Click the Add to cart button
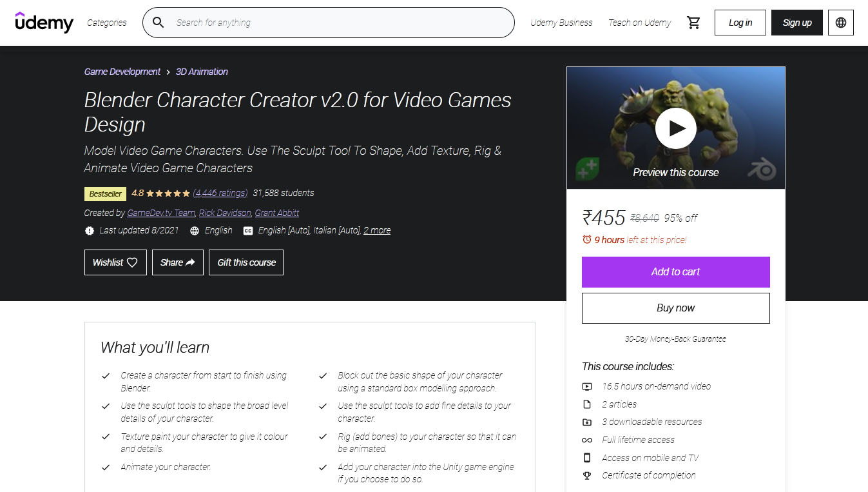This screenshot has height=492, width=868. tap(676, 272)
